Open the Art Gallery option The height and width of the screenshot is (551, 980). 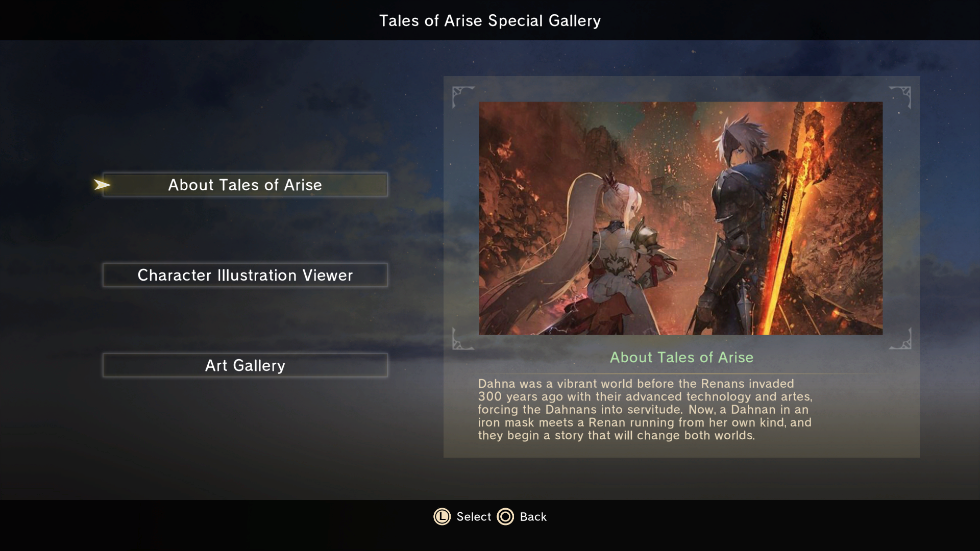(x=245, y=365)
